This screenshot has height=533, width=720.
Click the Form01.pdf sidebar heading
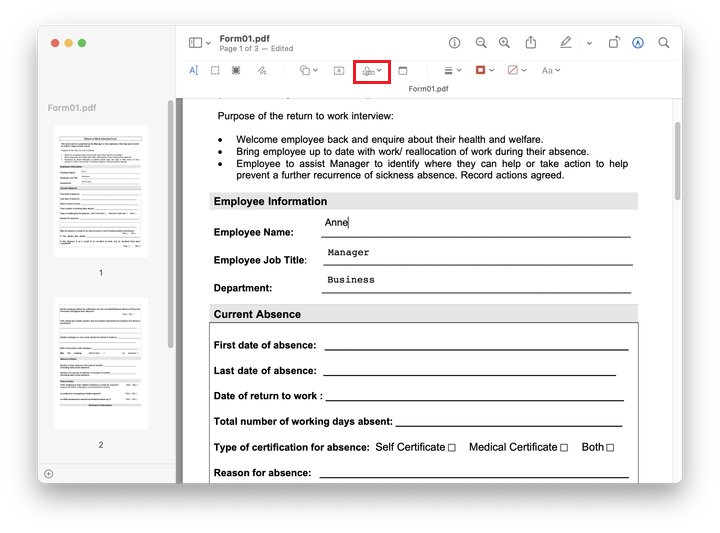pyautogui.click(x=72, y=107)
